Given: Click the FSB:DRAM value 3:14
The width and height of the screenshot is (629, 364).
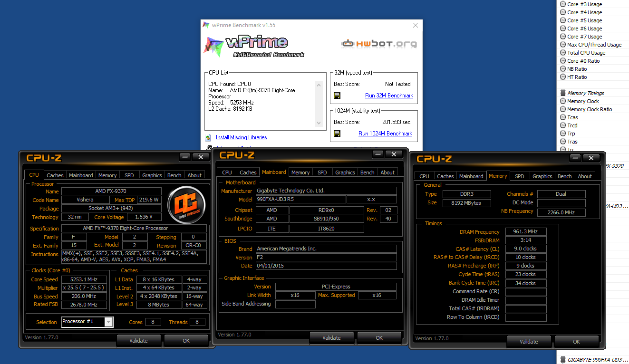Looking at the screenshot, I should point(526,240).
